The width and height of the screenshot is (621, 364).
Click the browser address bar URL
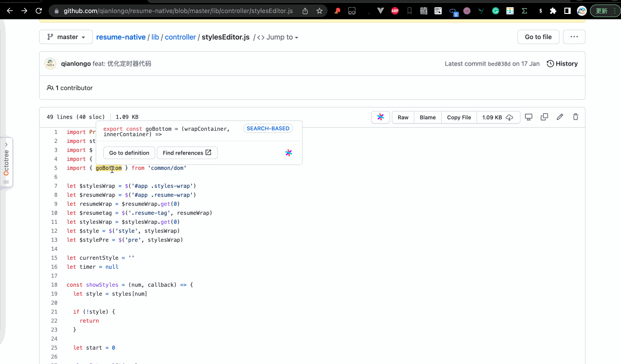[x=178, y=11]
